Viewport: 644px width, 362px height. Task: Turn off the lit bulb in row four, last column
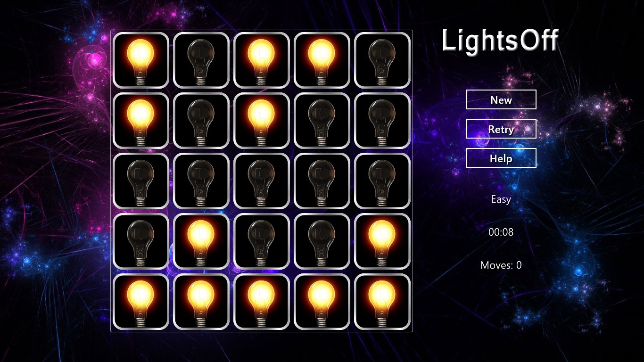[x=382, y=241]
